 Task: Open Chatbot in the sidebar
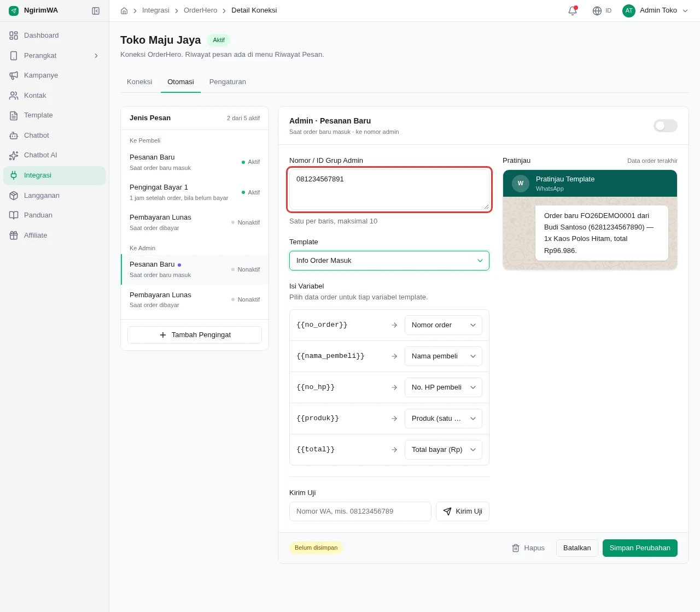point(54,136)
